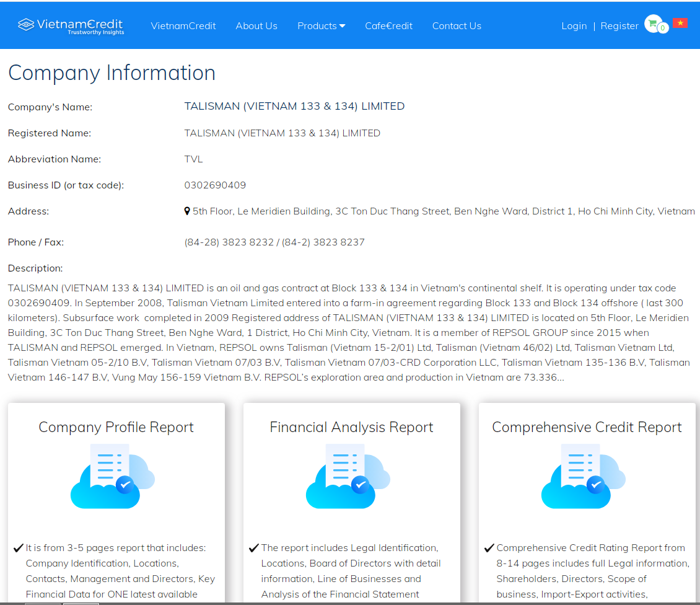Image resolution: width=700 pixels, height=605 pixels.
Task: Click the company description paragraph
Action: [x=349, y=332]
